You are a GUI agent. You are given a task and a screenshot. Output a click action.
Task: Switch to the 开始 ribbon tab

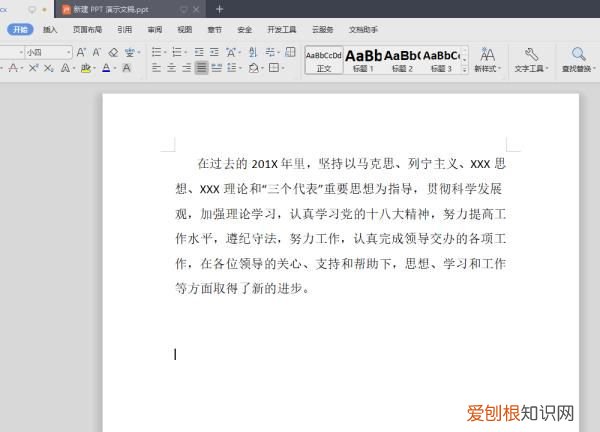pos(20,29)
